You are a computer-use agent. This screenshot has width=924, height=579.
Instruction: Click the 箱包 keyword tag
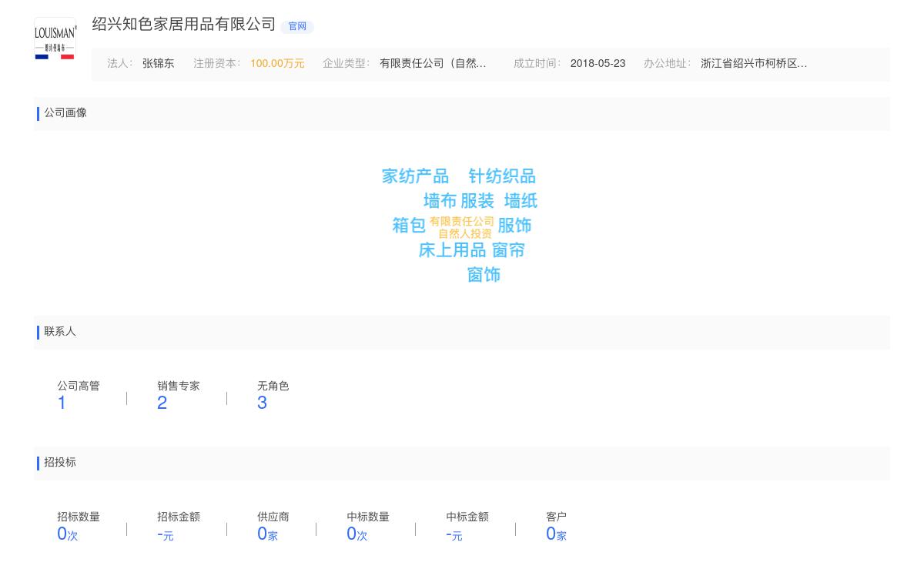pyautogui.click(x=409, y=226)
